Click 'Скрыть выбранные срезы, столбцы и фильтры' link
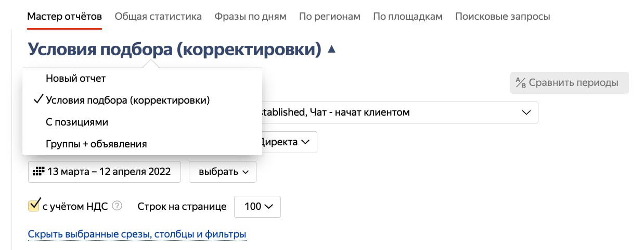This screenshot has height=250, width=644. [137, 234]
